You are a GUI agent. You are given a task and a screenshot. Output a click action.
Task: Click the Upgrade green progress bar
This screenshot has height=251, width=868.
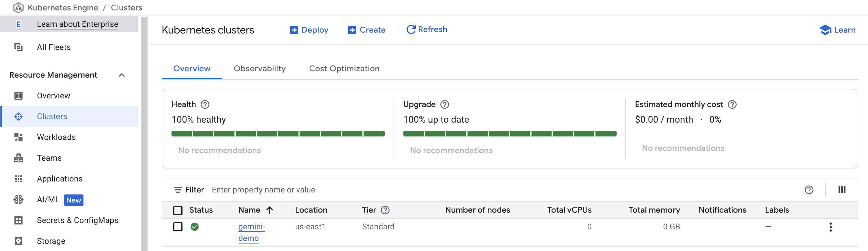(510, 134)
